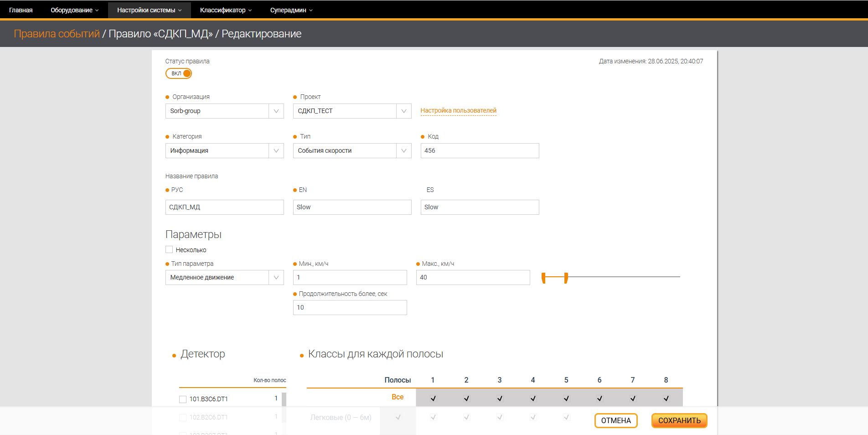
Task: Click the СОХРАНИТЬ button
Action: click(x=679, y=420)
